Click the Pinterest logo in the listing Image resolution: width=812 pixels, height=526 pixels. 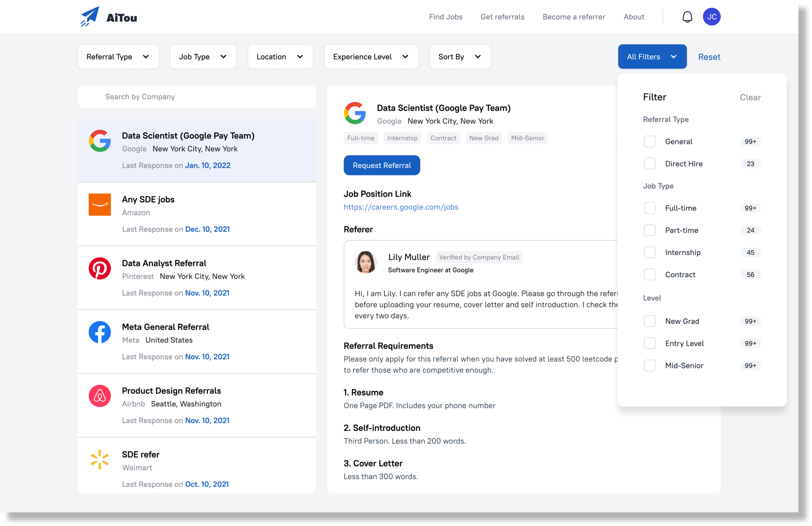(x=100, y=268)
